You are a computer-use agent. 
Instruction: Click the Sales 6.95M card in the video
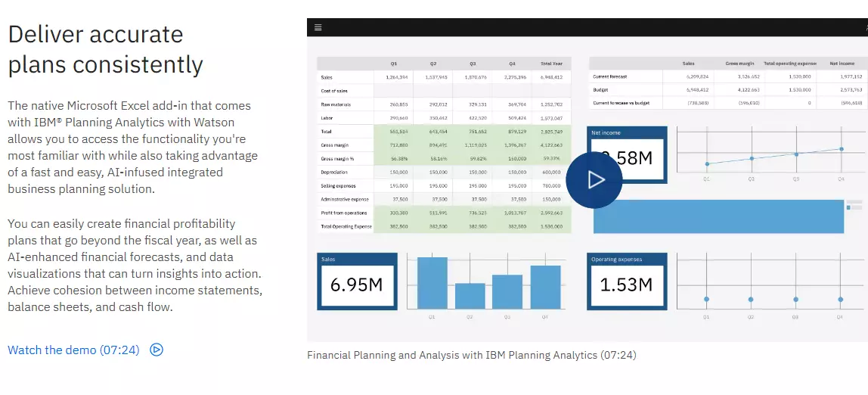(357, 281)
